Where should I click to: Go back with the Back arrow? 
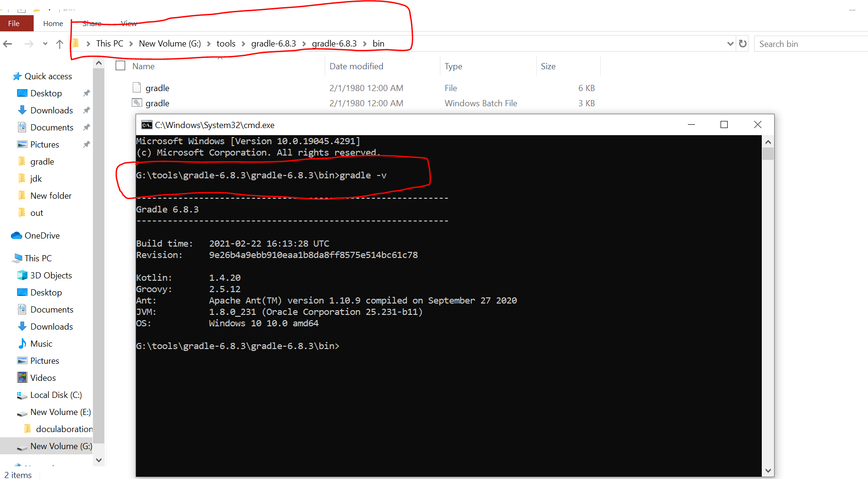(8, 44)
